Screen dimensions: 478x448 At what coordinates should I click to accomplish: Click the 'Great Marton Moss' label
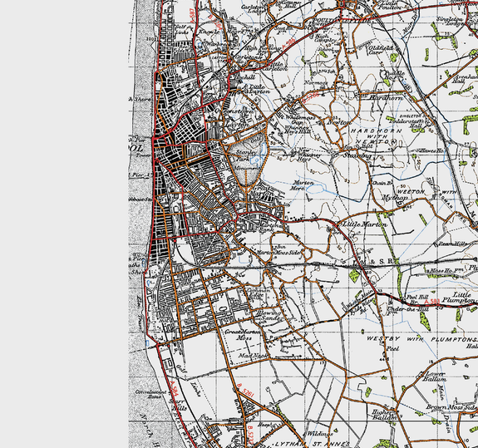point(243,335)
